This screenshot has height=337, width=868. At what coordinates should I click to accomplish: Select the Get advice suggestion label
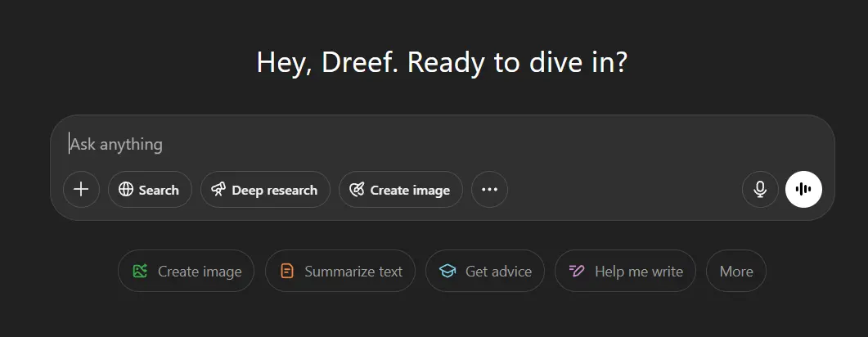click(499, 272)
